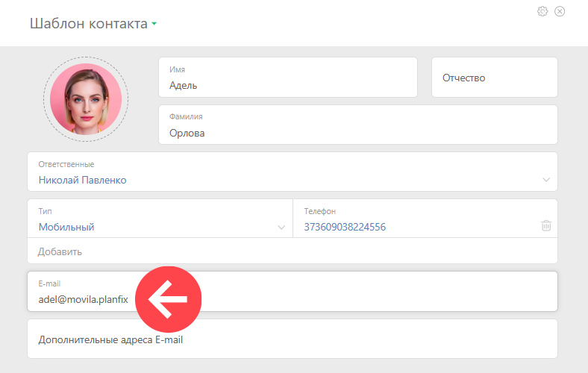This screenshot has width=588, height=373.
Task: Open the Шаблон контакта dropdown arrow
Action: [x=154, y=24]
